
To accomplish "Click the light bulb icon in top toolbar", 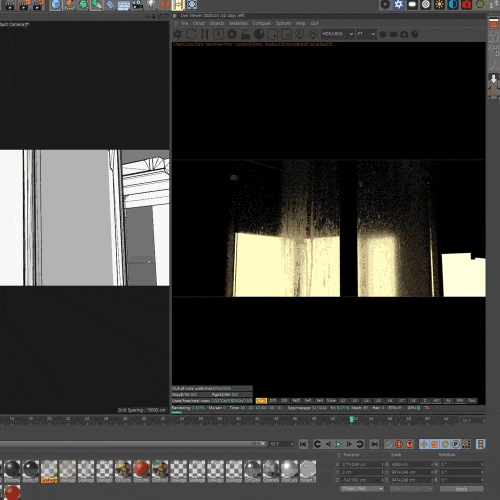I will pos(151,4).
